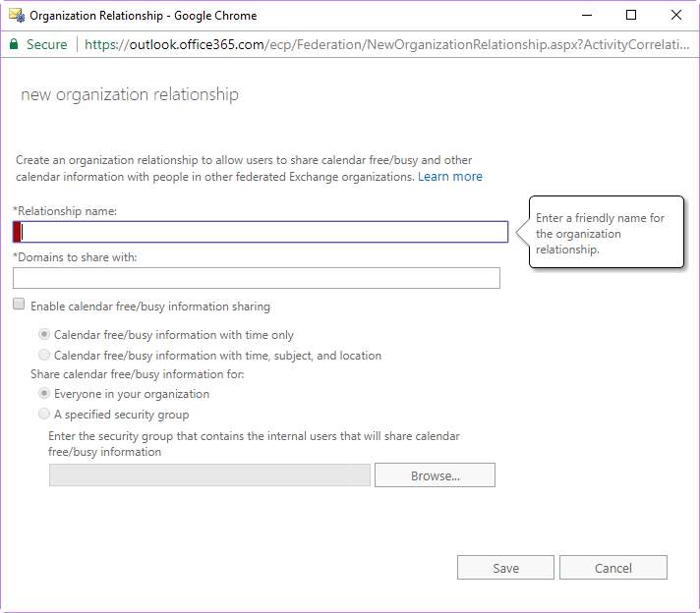Select free/busy with time, subject, and location
700x613 pixels.
click(44, 355)
